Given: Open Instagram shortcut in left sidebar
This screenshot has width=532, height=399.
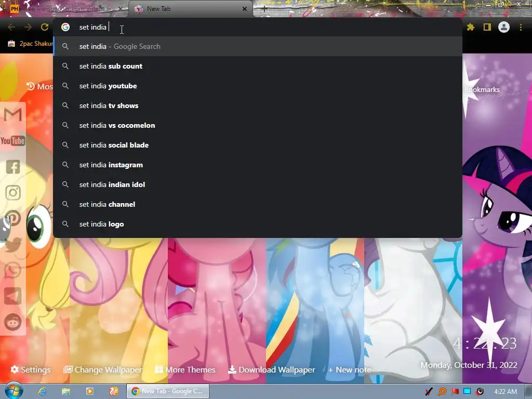Looking at the screenshot, I should point(13,193).
